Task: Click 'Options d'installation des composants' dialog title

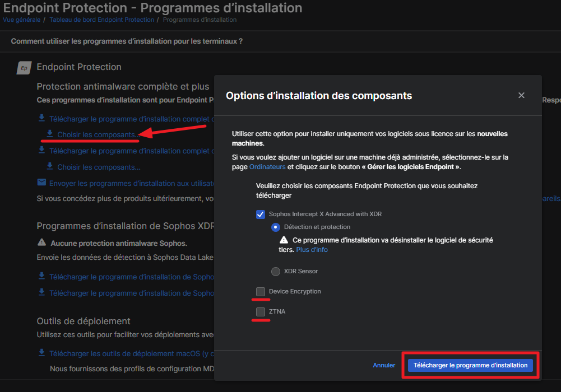Action: pos(319,96)
